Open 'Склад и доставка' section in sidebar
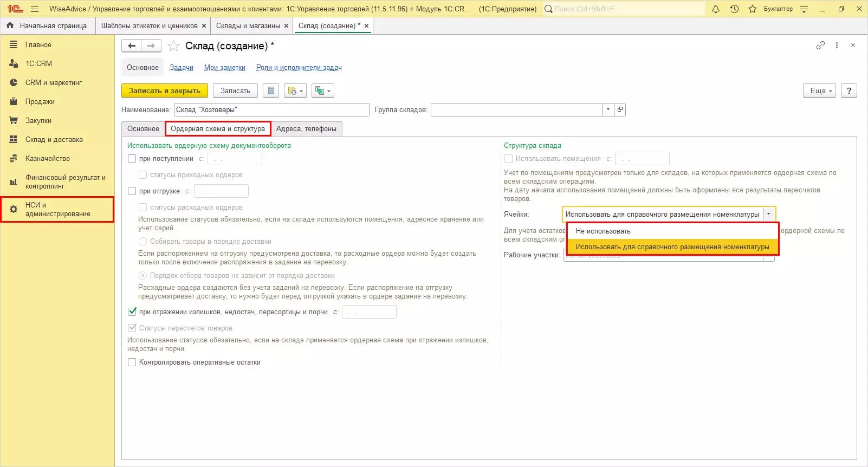The height and width of the screenshot is (467, 868). click(x=54, y=140)
